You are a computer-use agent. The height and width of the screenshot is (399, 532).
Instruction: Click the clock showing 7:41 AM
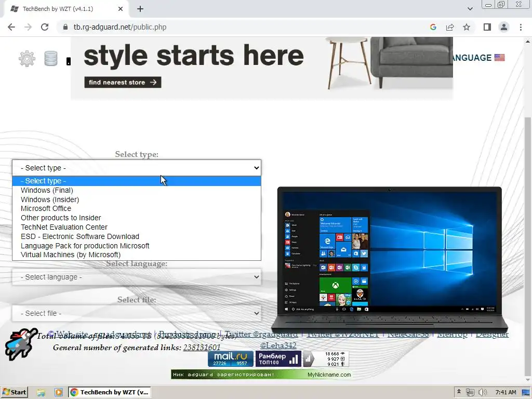[x=506, y=393]
